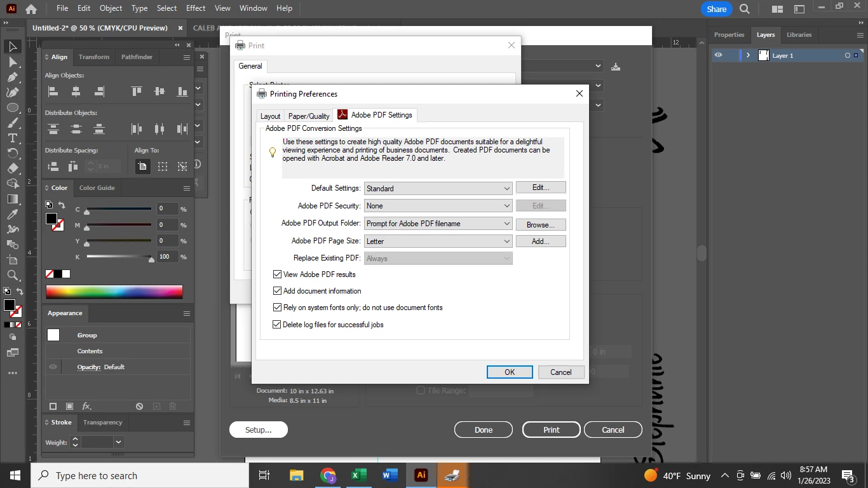This screenshot has width=868, height=488.
Task: Switch to Layout tab in Printing Preferences
Action: tap(270, 116)
